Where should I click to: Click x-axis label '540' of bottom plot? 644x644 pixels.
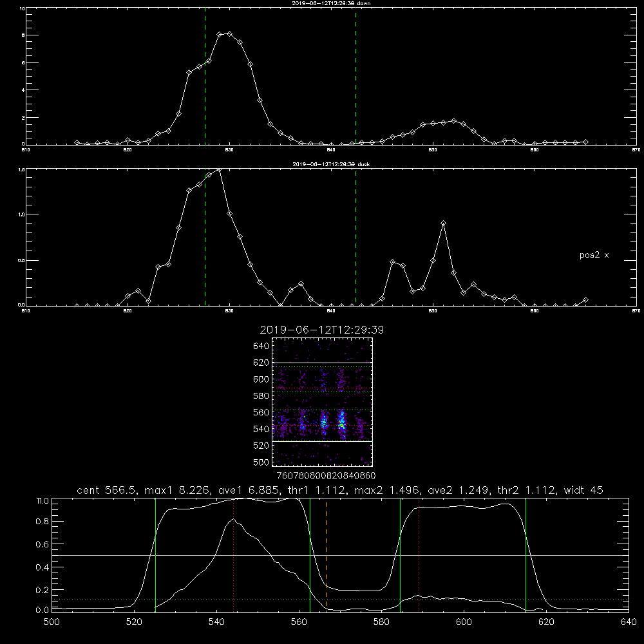(216, 622)
